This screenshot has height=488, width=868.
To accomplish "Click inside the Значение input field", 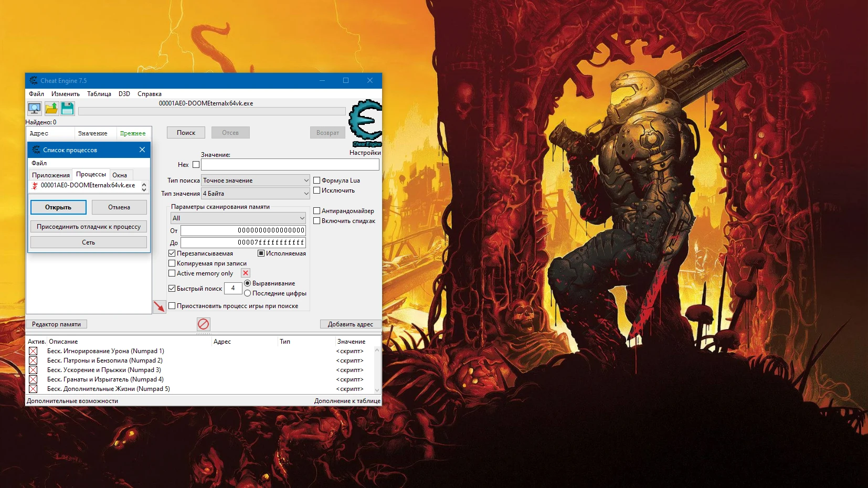I will [290, 164].
